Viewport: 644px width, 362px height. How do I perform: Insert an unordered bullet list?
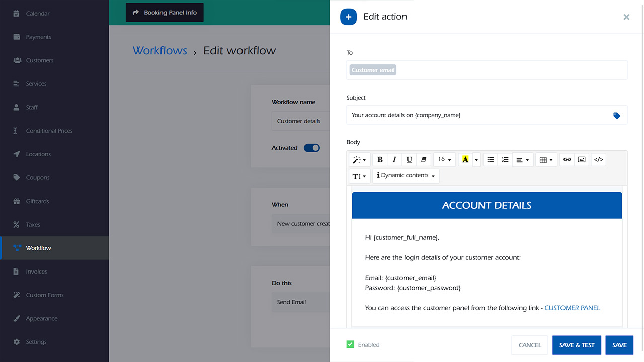coord(491,160)
